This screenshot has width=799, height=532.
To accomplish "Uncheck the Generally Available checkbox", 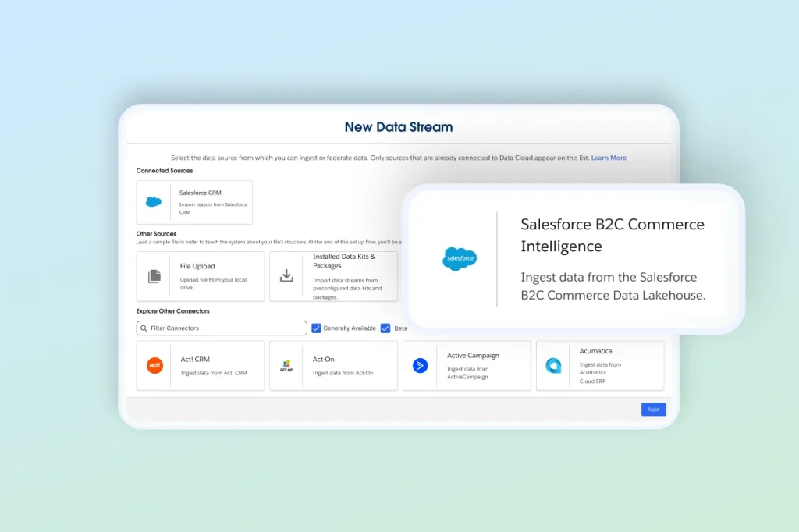I will 316,328.
